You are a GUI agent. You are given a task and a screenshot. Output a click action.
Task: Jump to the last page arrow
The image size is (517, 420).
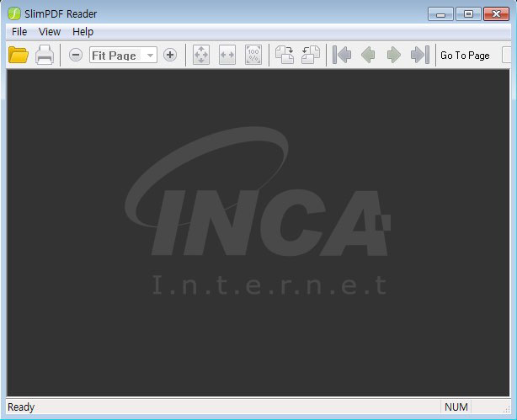pos(420,55)
